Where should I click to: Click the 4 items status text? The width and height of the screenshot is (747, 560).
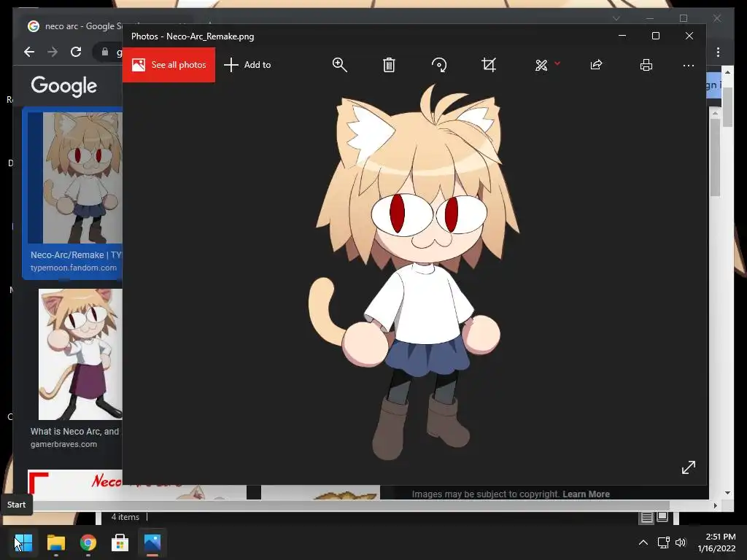pyautogui.click(x=125, y=517)
